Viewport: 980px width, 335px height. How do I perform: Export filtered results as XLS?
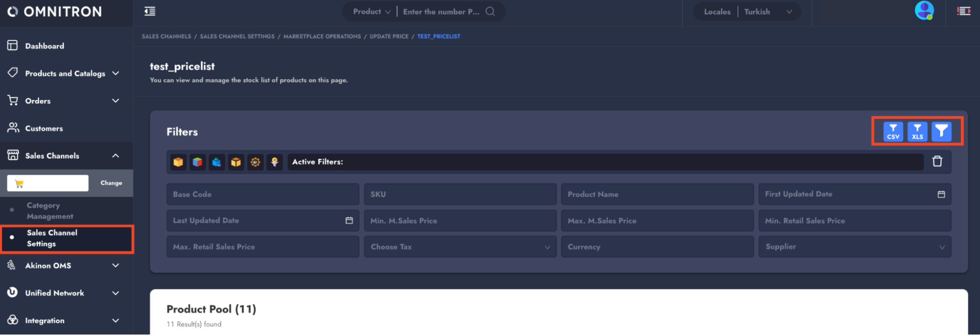pyautogui.click(x=917, y=131)
